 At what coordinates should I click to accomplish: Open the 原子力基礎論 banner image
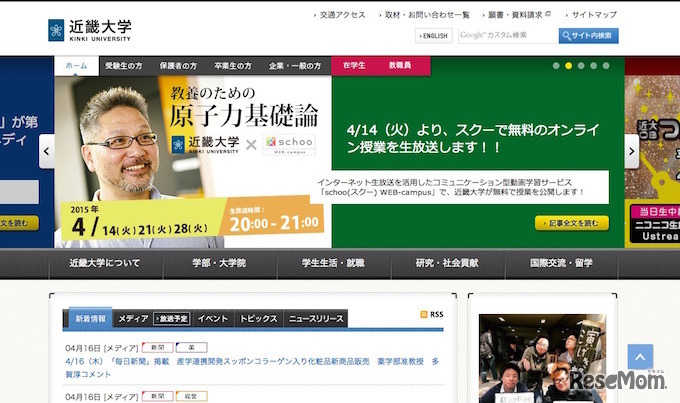(193, 162)
